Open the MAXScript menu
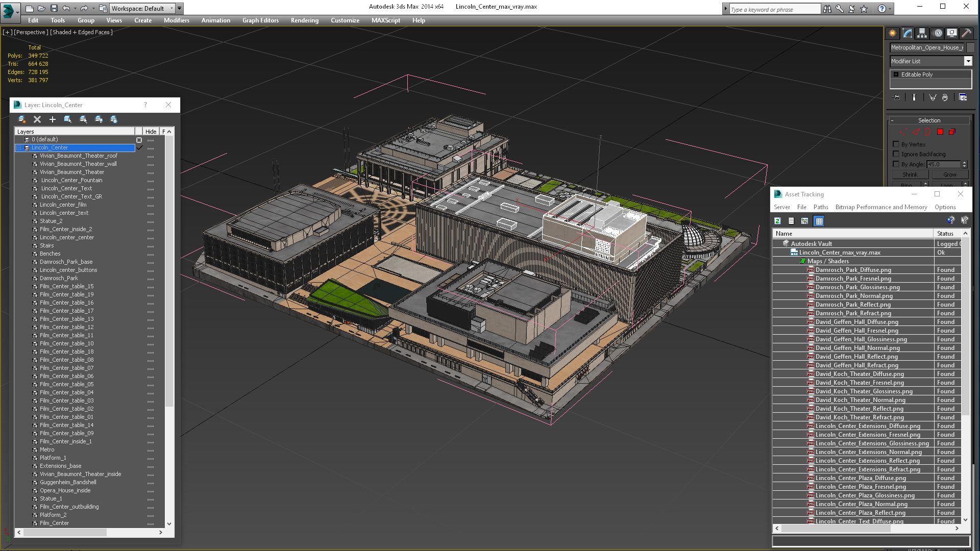The width and height of the screenshot is (980, 551). pyautogui.click(x=386, y=20)
